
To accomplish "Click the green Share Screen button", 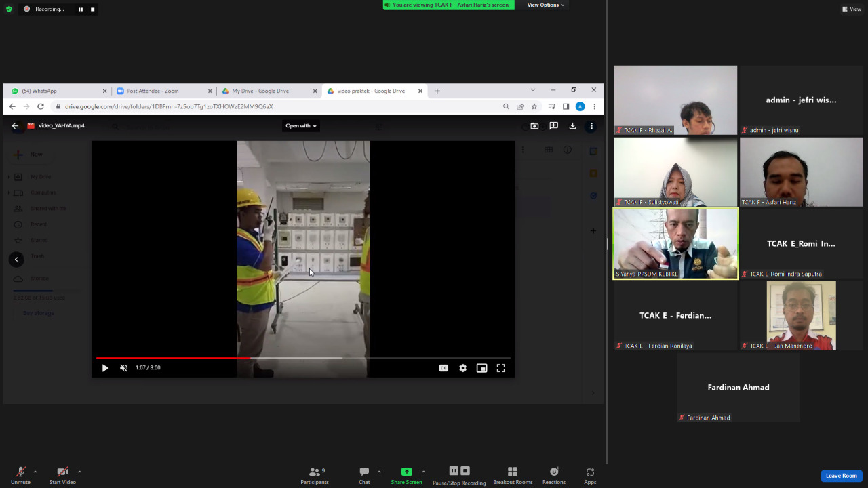I will pyautogui.click(x=406, y=475).
